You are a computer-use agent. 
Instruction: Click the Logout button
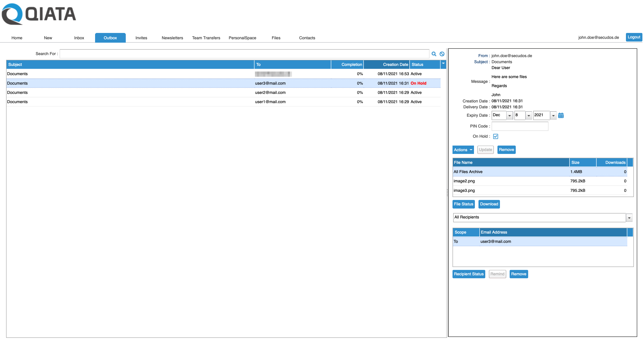634,37
